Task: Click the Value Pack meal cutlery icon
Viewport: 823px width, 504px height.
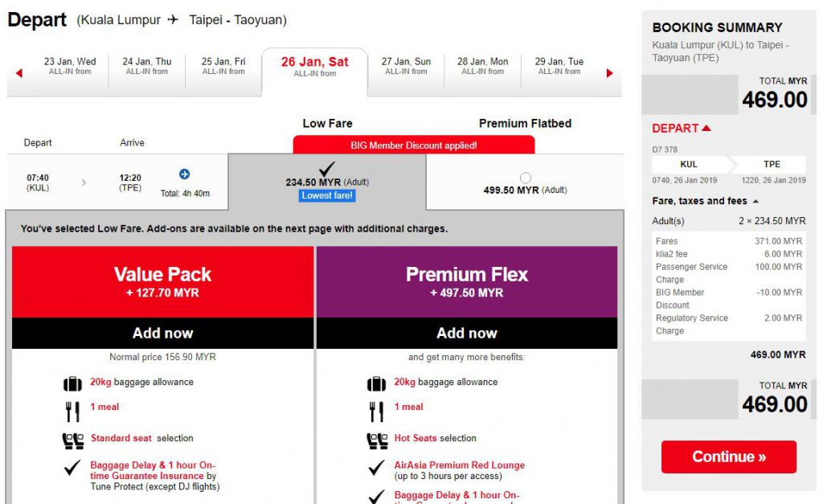Action: [72, 412]
